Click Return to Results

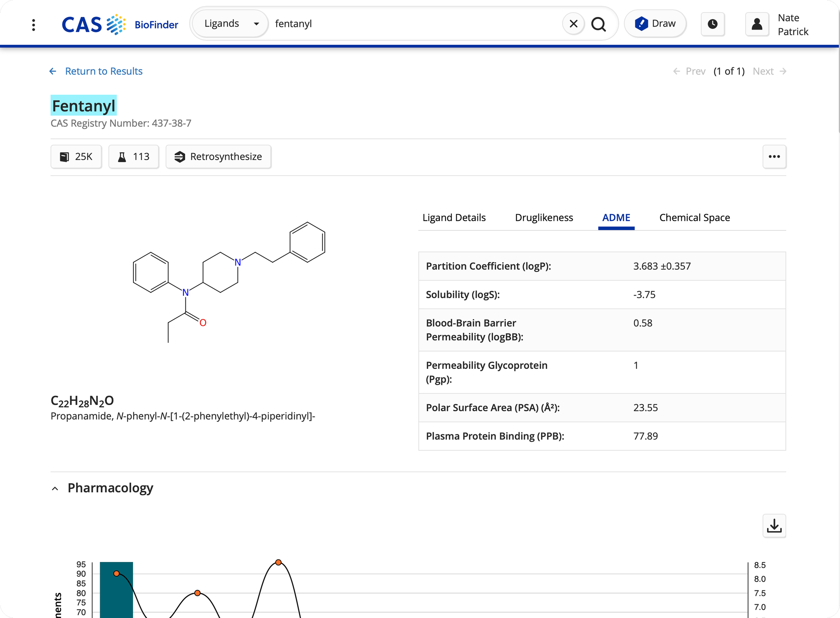[103, 71]
